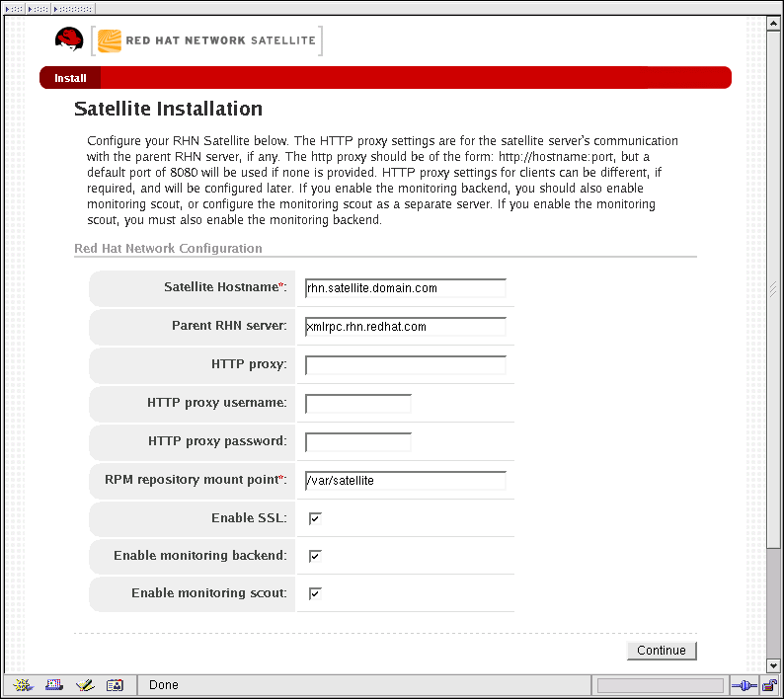784x699 pixels.
Task: Open the Address Book status bar icon
Action: [115, 685]
